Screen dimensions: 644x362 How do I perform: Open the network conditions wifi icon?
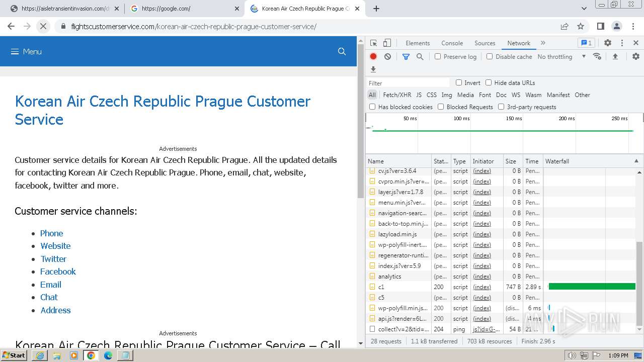pos(597,56)
